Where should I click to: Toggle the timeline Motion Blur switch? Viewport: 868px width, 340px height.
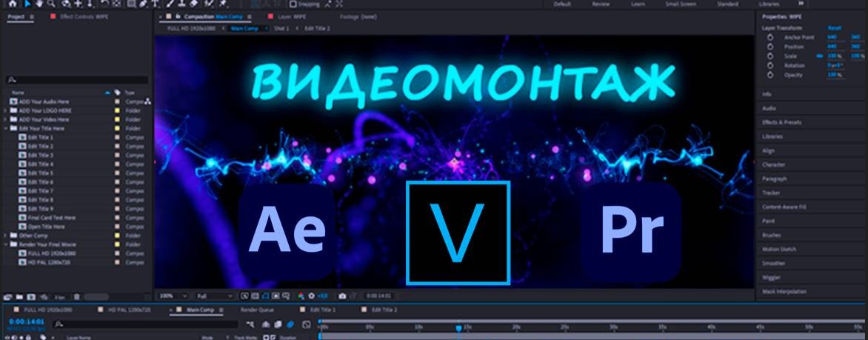pos(290,324)
